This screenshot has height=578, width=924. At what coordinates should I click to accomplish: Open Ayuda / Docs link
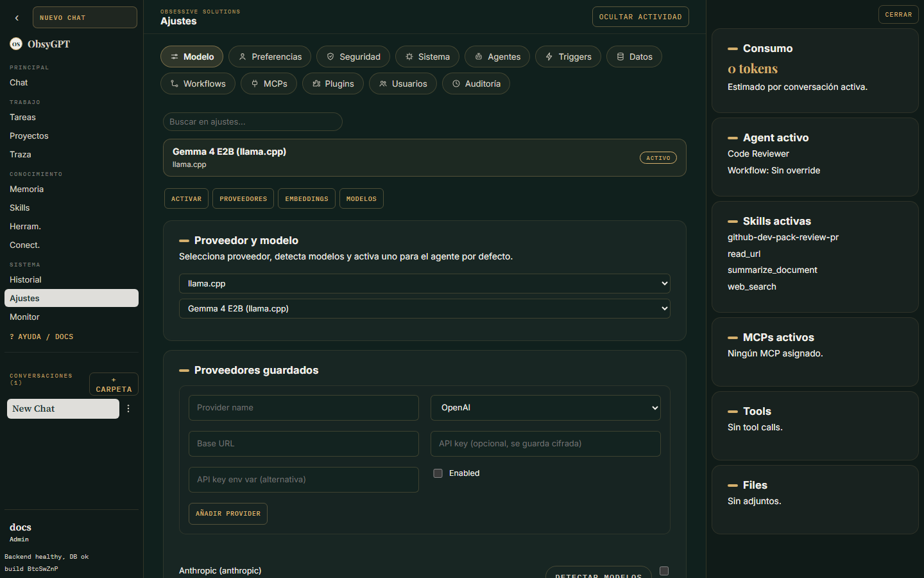pyautogui.click(x=42, y=337)
